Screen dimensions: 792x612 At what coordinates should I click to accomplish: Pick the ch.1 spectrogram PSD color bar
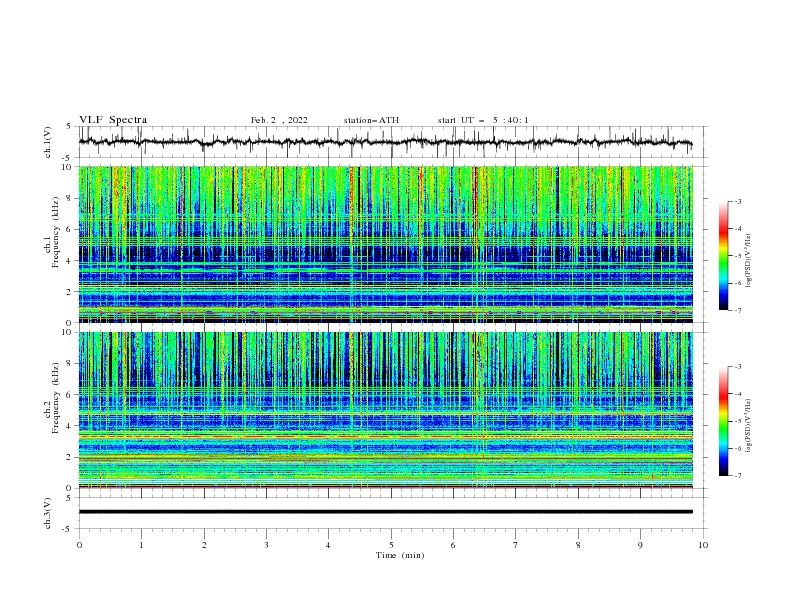point(723,255)
